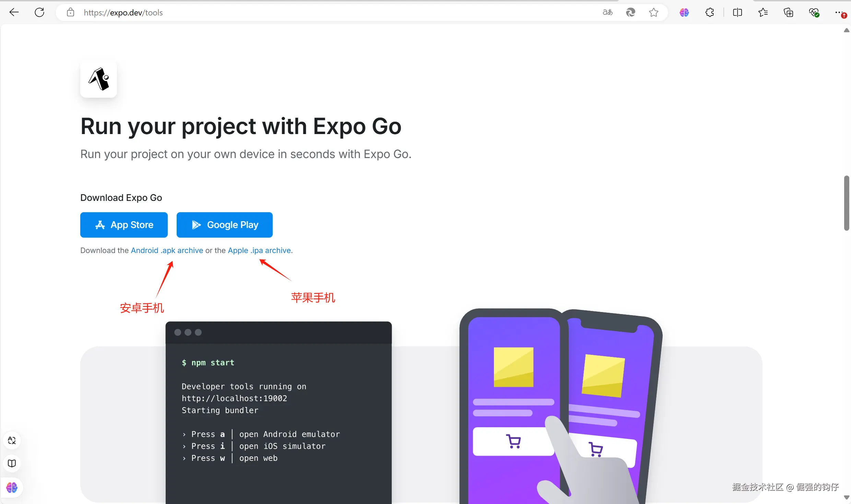The height and width of the screenshot is (504, 851).
Task: Open the Collections icon
Action: pyautogui.click(x=788, y=13)
